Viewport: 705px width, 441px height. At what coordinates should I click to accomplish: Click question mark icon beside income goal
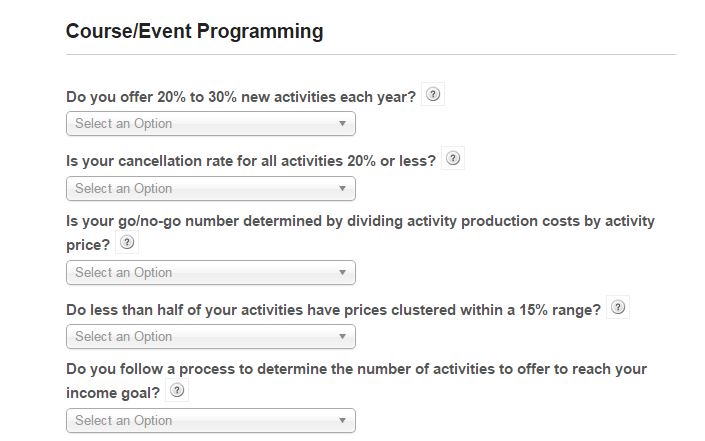coord(178,391)
